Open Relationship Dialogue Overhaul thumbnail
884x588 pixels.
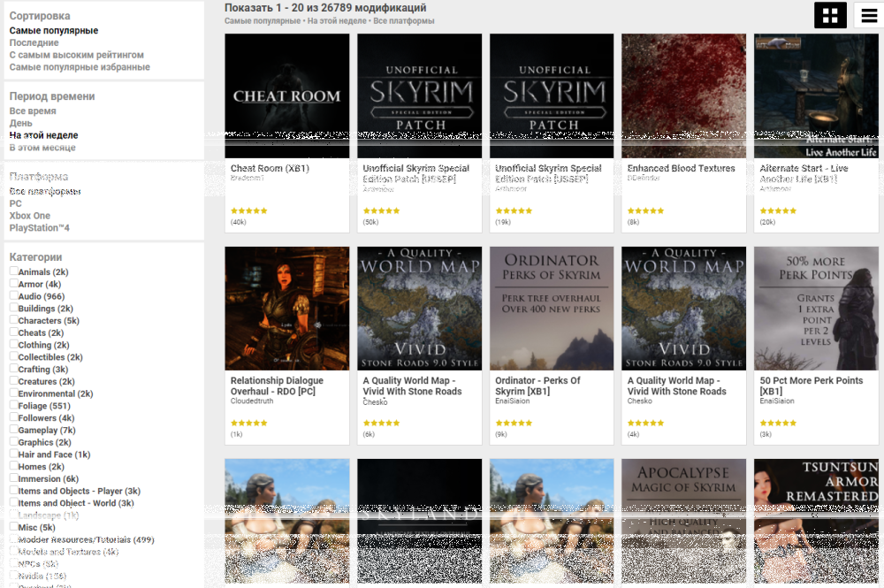pos(287,309)
